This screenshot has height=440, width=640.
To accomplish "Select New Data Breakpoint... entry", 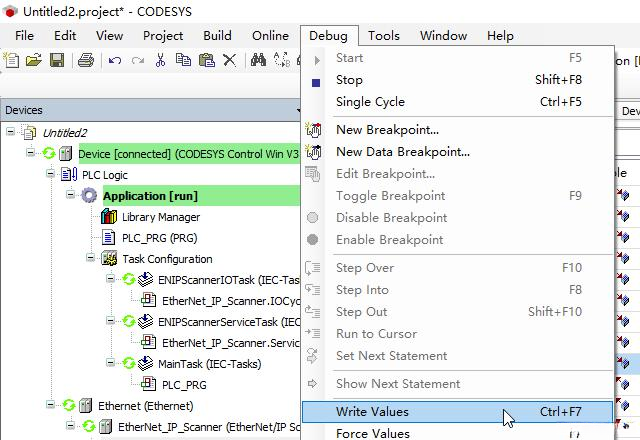I will (457, 152).
